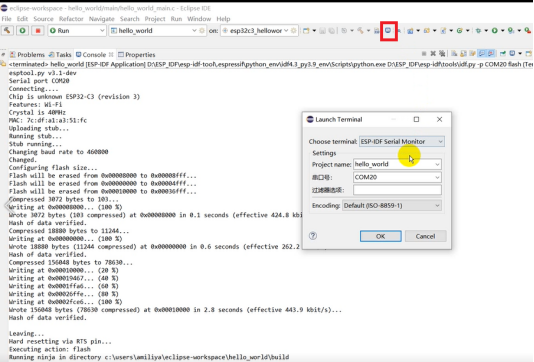The width and height of the screenshot is (534, 362).
Task: Toggle Scroll Lock in Console toolbar
Action: click(463, 53)
